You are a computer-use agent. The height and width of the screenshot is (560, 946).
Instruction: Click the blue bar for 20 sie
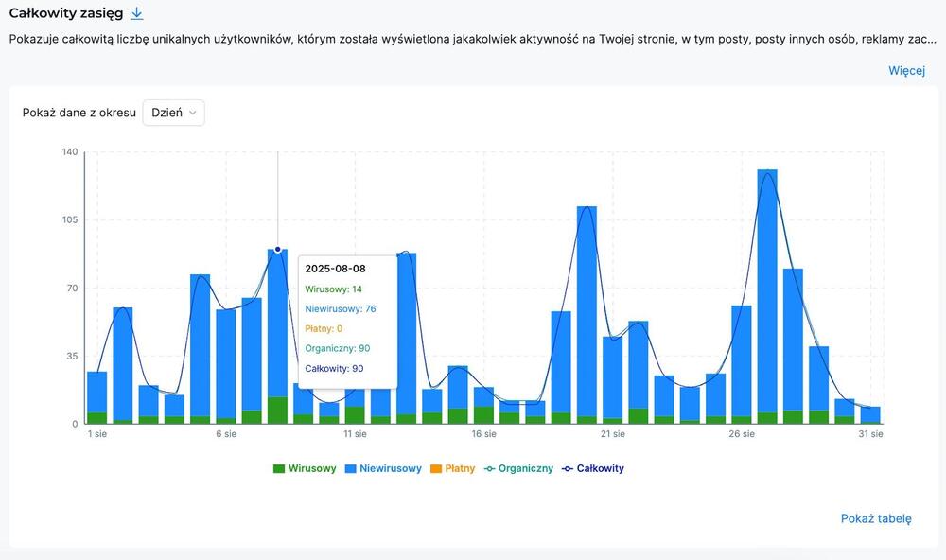[x=587, y=303]
